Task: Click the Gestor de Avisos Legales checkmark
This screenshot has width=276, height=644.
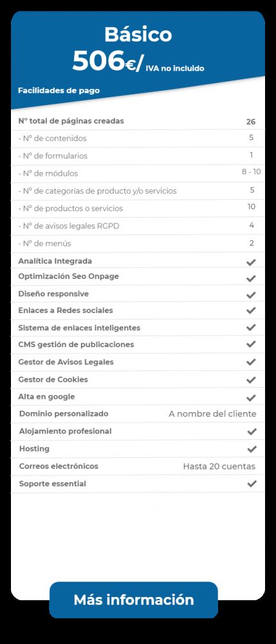Action: point(251,362)
